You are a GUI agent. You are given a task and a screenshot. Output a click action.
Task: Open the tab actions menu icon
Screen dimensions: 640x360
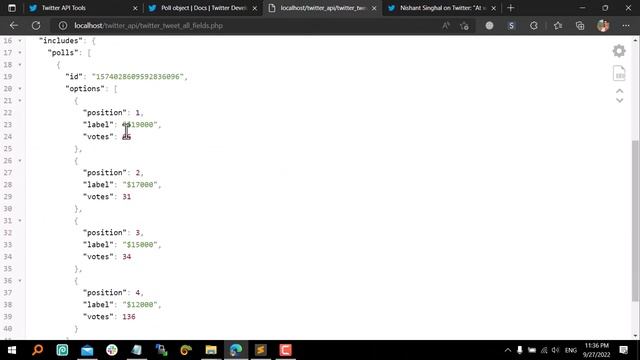[12, 8]
